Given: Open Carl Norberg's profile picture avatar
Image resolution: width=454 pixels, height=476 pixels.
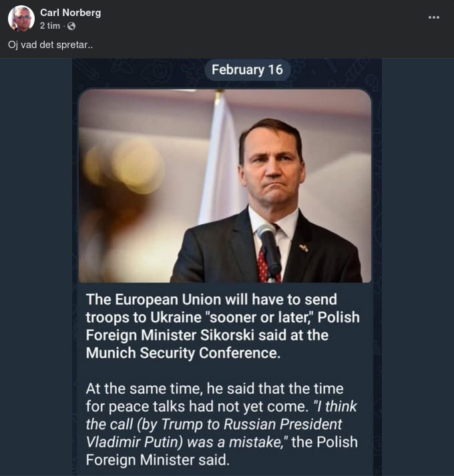Looking at the screenshot, I should [21, 19].
